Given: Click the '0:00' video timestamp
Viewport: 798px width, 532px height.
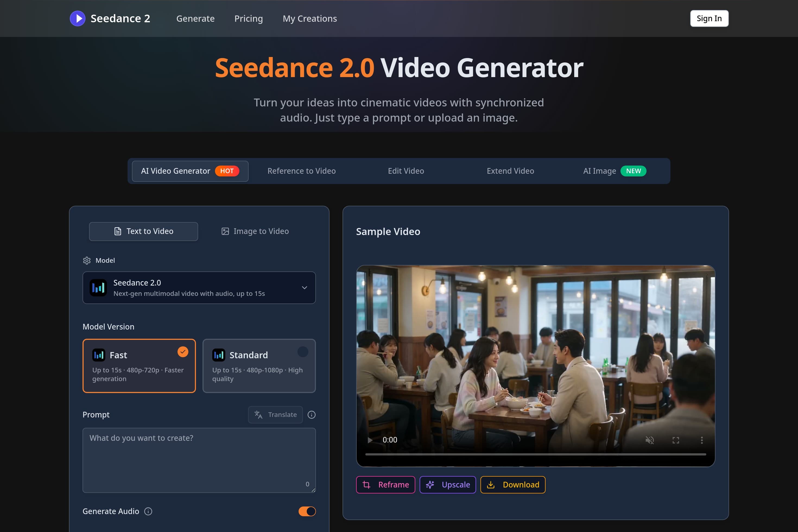Looking at the screenshot, I should (390, 440).
